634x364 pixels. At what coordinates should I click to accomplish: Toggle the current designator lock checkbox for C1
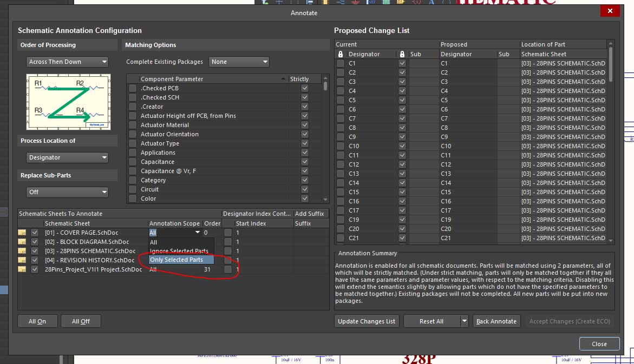[341, 63]
